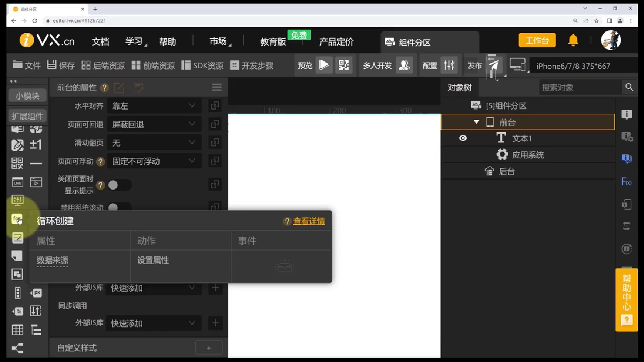Viewport: 644px width, 362px height.
Task: Select the percent variable component icon
Action: (x=18, y=311)
